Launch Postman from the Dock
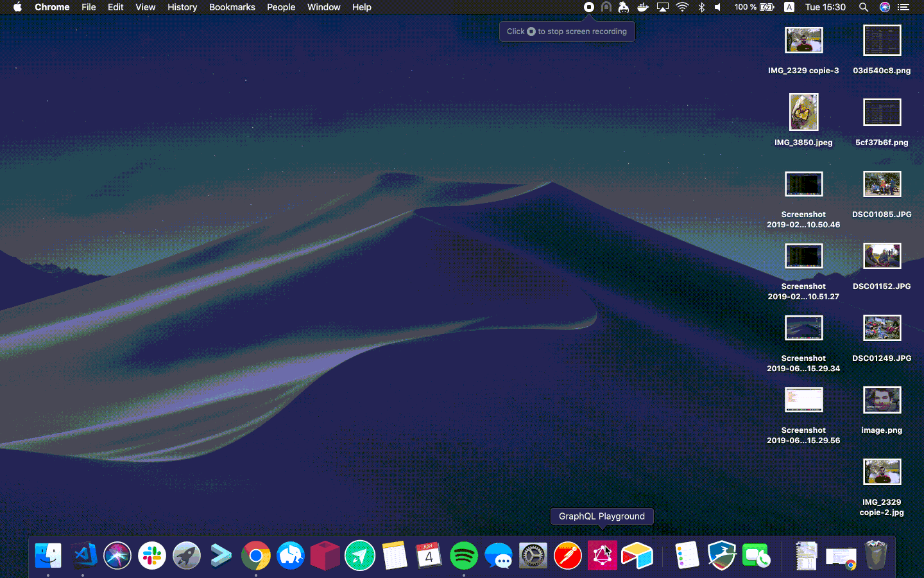This screenshot has width=924, height=578. (x=568, y=556)
